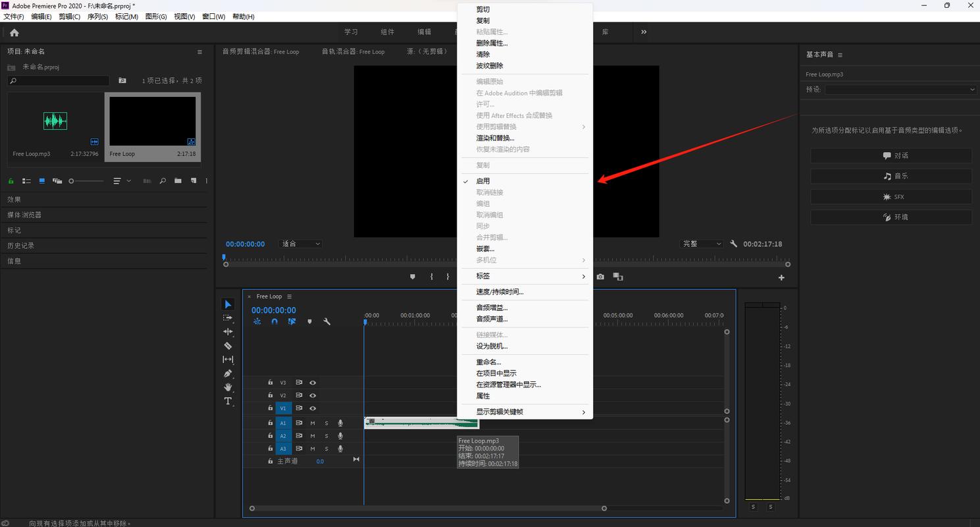The image size is (980, 527).
Task: Enable voice-over record on A1
Action: (340, 423)
